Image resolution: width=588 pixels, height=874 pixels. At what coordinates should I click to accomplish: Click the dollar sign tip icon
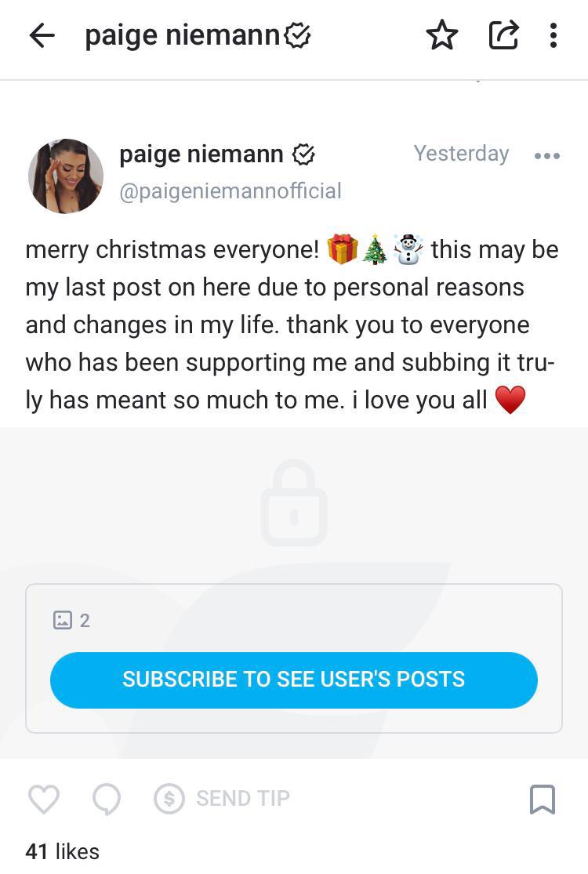(x=169, y=799)
